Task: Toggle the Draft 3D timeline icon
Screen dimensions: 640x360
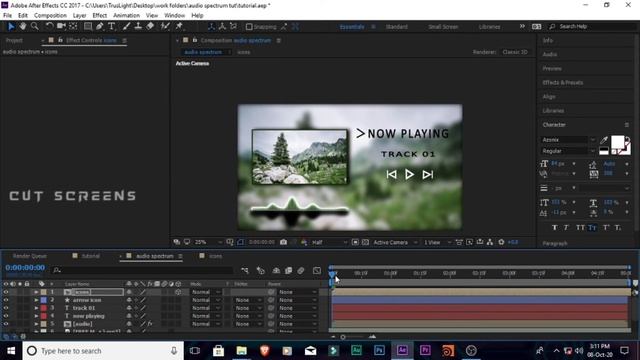Action: [260, 270]
